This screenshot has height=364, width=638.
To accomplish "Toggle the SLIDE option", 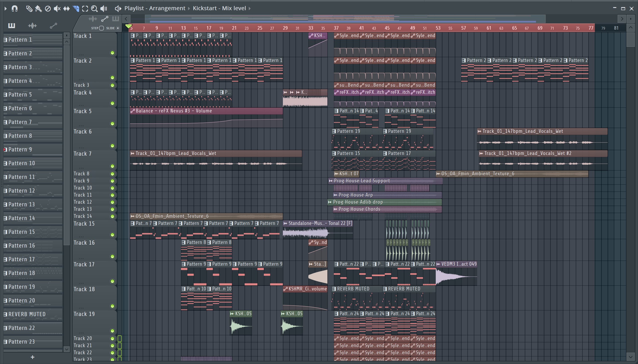I will tap(118, 28).
